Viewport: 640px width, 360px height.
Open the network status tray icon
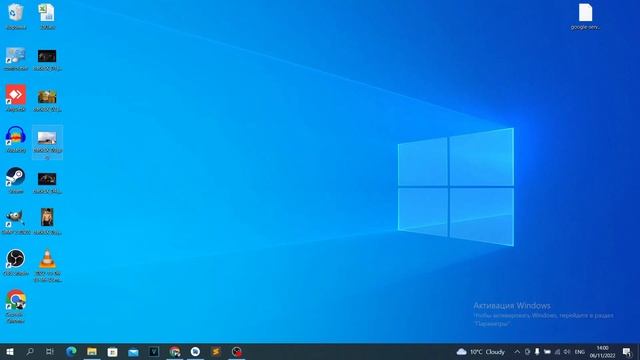pos(557,351)
